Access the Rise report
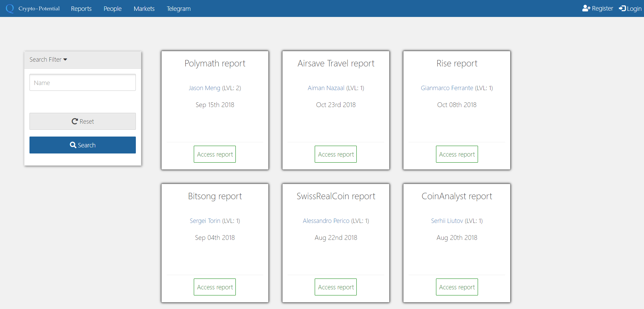This screenshot has height=309, width=644. [457, 154]
